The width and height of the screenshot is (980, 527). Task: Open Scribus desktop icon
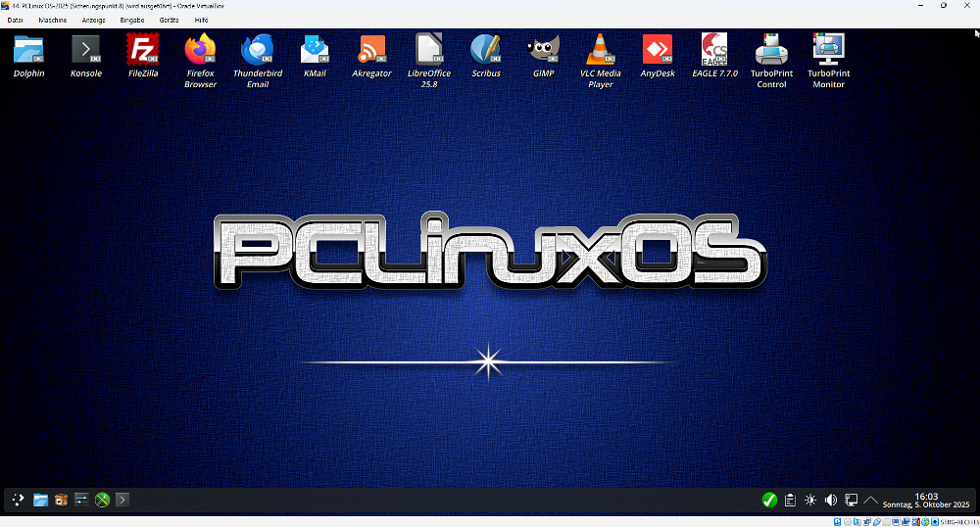click(x=486, y=49)
